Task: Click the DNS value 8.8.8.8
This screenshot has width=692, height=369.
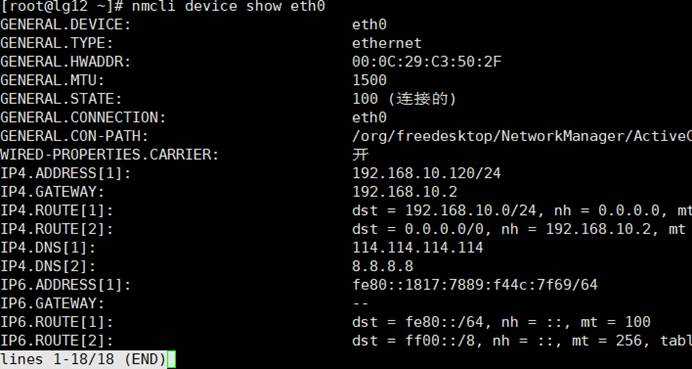Action: click(383, 266)
